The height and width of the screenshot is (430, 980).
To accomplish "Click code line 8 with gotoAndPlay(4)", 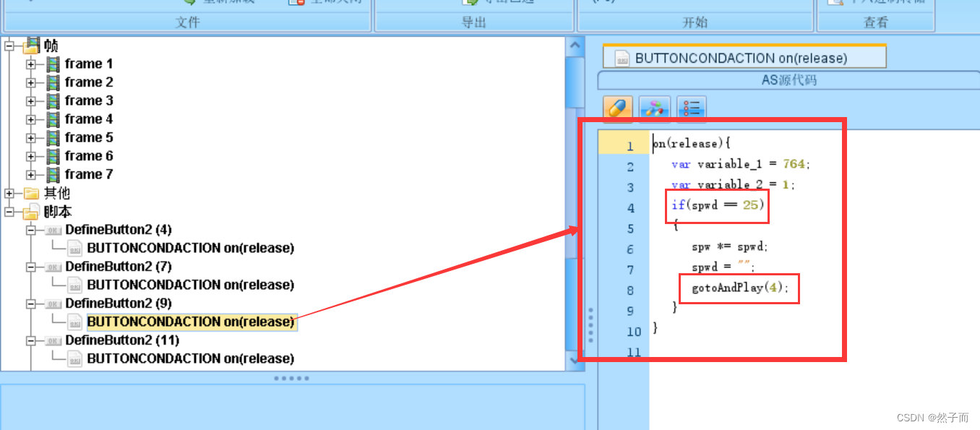I will tap(740, 288).
